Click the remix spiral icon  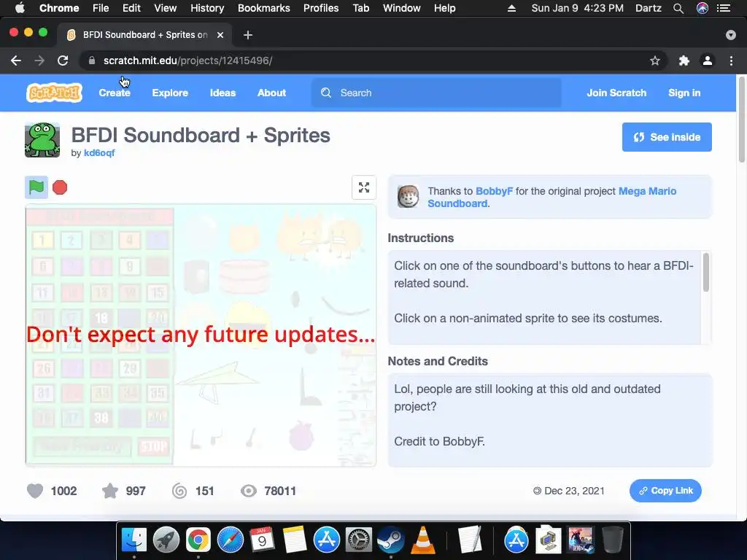pyautogui.click(x=179, y=491)
